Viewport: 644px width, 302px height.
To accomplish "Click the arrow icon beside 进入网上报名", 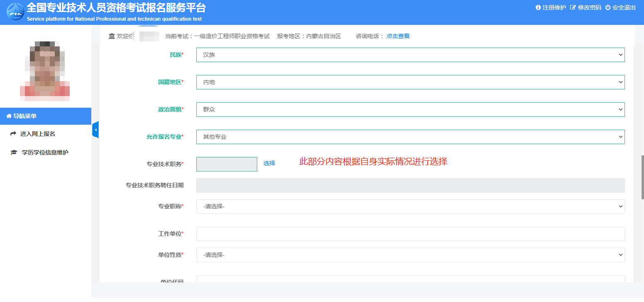I will [x=13, y=134].
